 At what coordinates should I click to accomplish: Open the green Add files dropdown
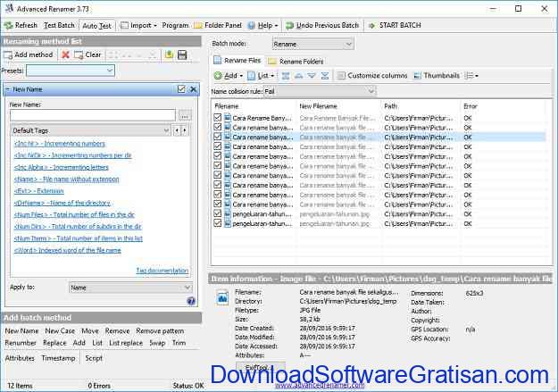click(x=229, y=76)
